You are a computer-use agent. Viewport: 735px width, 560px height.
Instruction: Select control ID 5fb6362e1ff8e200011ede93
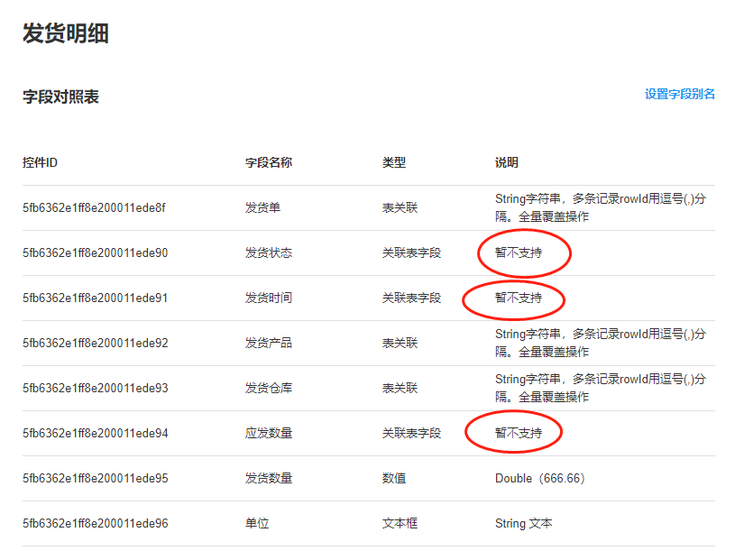click(96, 388)
